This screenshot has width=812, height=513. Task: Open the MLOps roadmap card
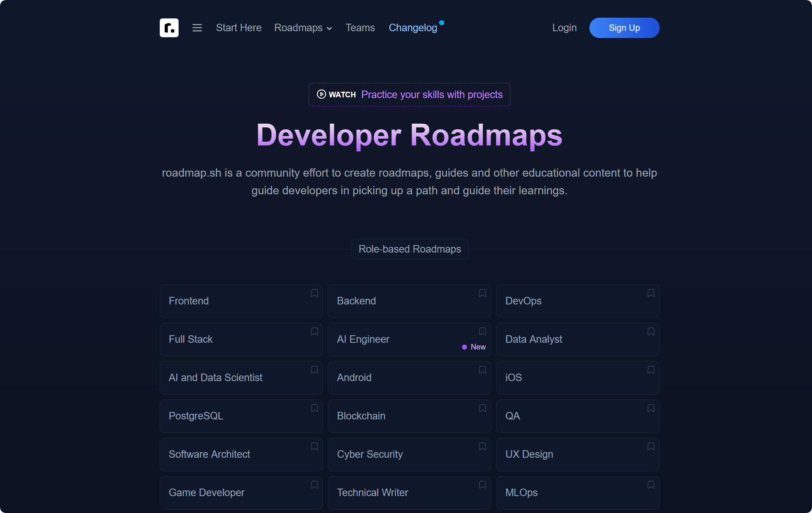point(578,493)
